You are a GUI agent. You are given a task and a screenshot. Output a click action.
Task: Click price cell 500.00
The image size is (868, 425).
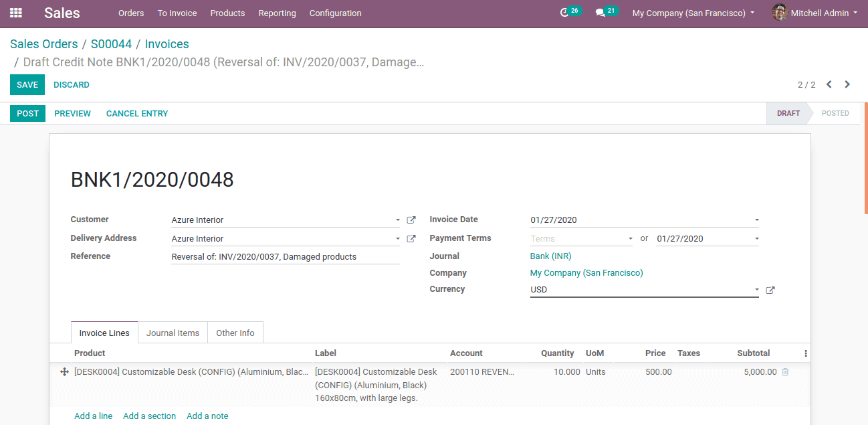[x=658, y=372]
